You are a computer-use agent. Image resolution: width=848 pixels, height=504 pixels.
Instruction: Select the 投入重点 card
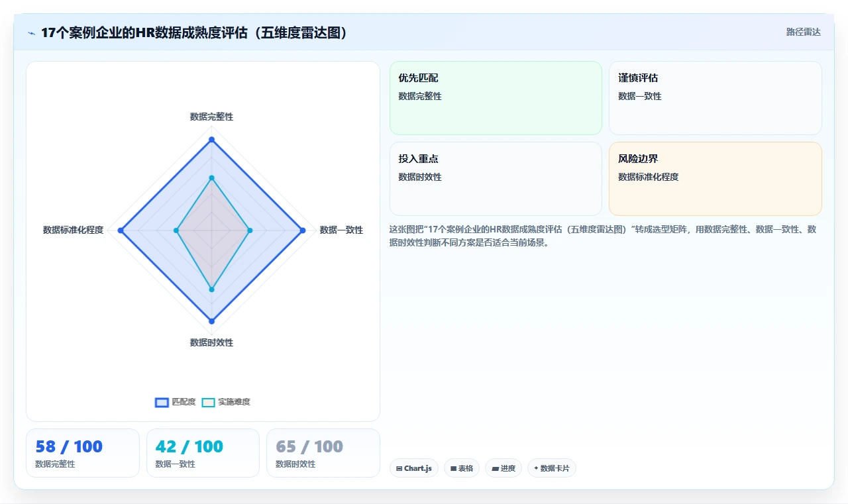[x=496, y=179]
